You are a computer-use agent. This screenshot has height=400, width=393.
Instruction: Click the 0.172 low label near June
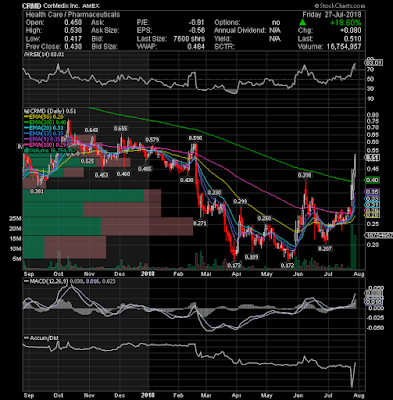click(x=287, y=265)
